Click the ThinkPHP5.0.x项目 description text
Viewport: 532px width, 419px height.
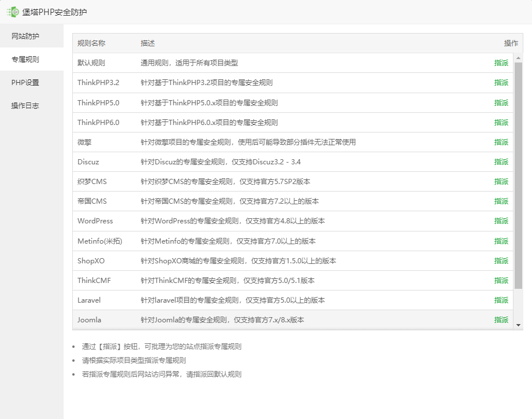[209, 102]
